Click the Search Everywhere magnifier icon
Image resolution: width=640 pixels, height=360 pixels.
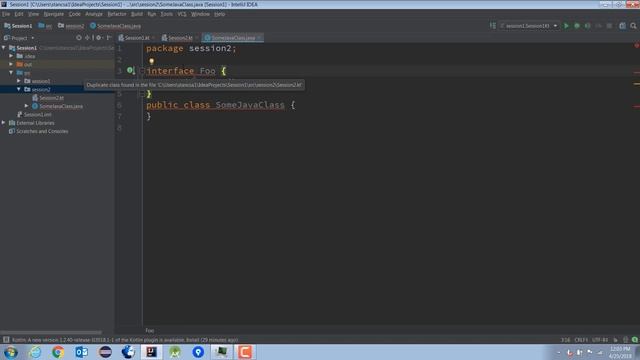click(x=633, y=26)
